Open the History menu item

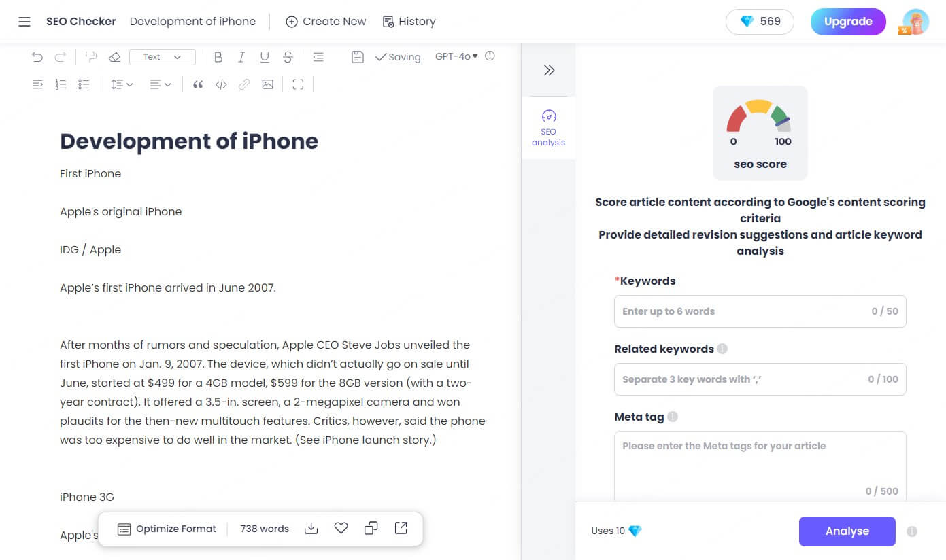click(409, 22)
